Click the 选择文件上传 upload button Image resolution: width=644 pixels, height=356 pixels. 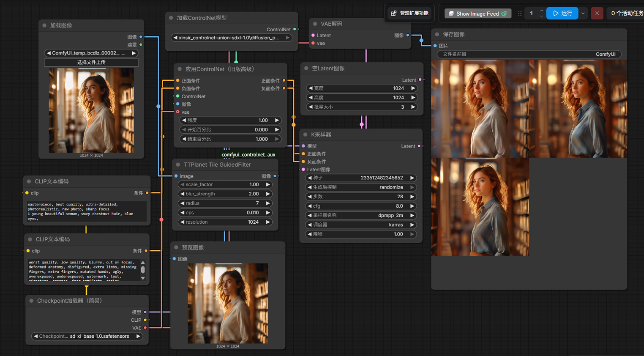(91, 62)
